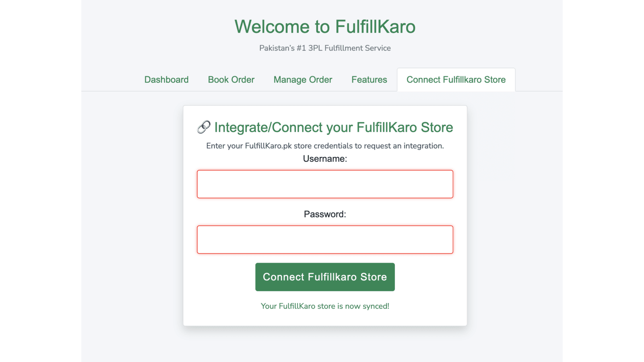Click inside the Password input field
644x362 pixels.
point(325,239)
